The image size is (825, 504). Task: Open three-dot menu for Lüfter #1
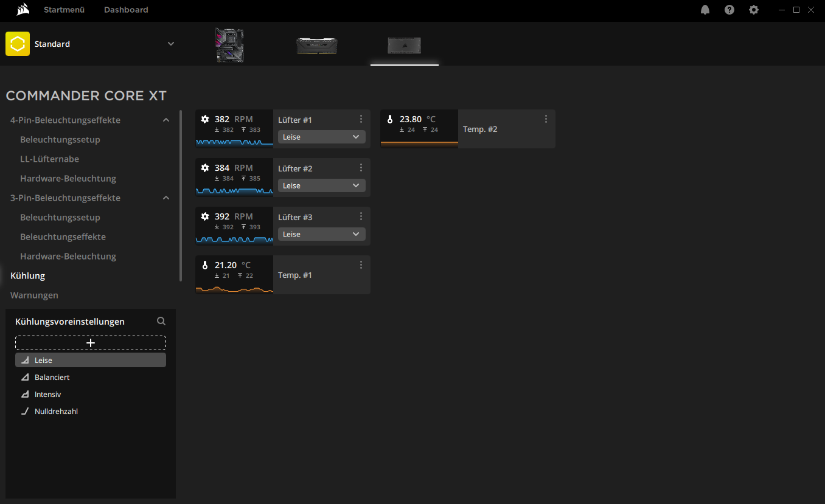coord(361,119)
